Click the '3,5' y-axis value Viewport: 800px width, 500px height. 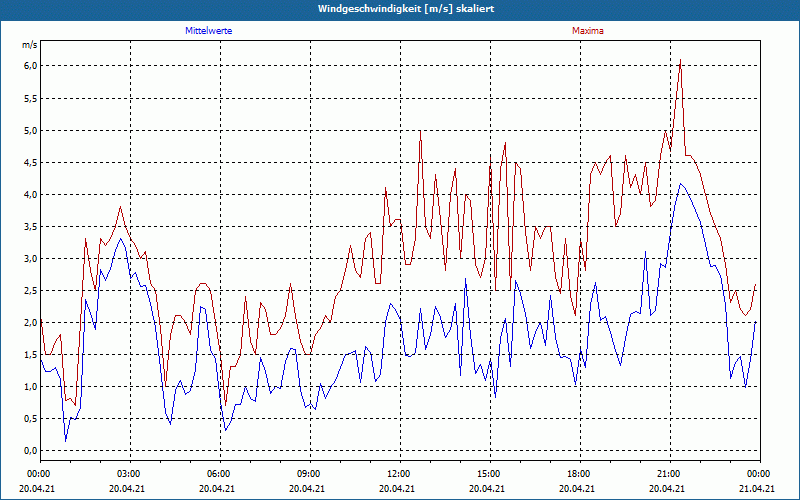coord(30,227)
